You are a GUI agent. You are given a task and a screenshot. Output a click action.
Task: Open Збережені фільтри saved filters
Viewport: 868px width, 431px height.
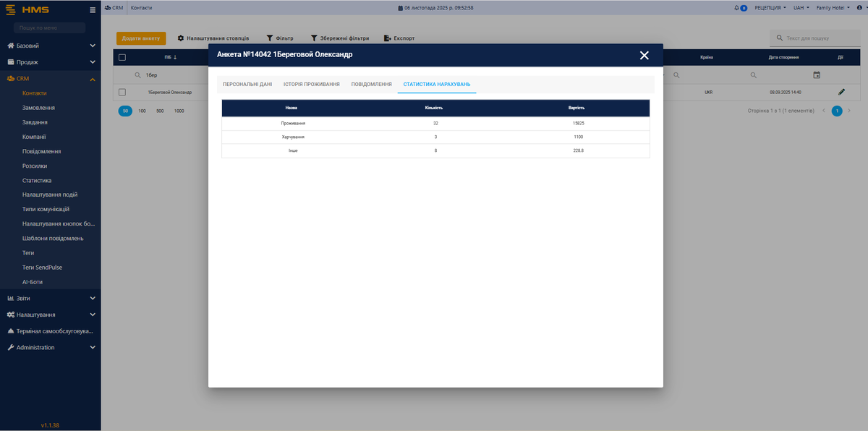tap(340, 38)
